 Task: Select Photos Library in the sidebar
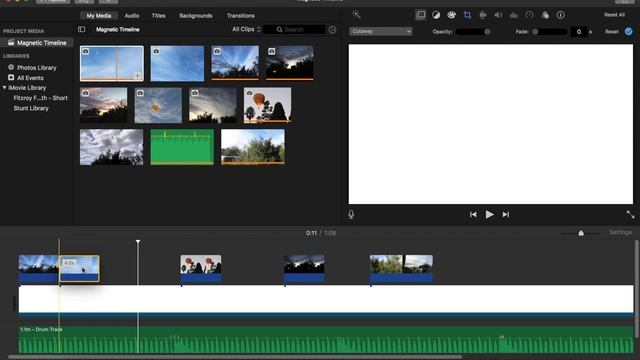[37, 67]
